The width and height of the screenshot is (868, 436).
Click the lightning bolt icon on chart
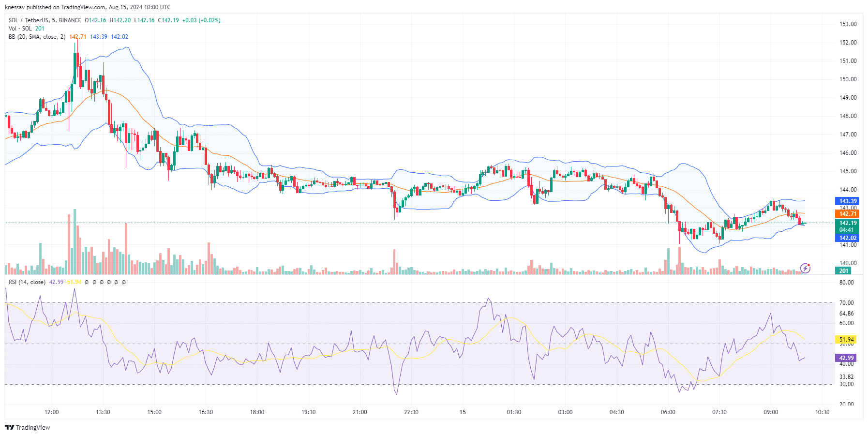(x=805, y=268)
